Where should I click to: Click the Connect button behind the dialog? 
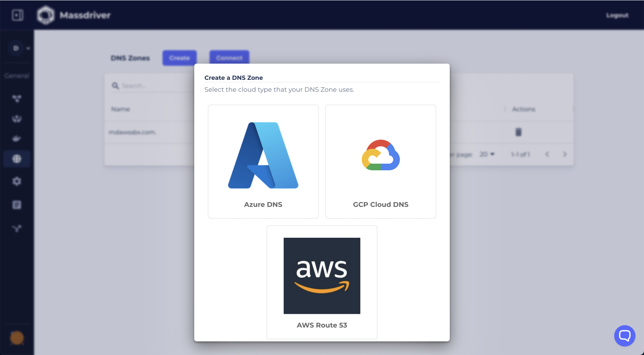229,57
